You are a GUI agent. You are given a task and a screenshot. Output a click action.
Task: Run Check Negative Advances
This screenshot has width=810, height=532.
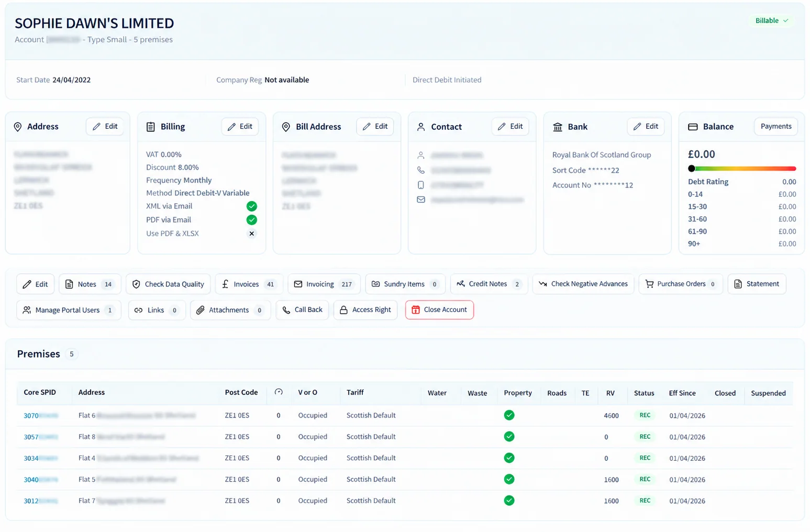click(583, 284)
